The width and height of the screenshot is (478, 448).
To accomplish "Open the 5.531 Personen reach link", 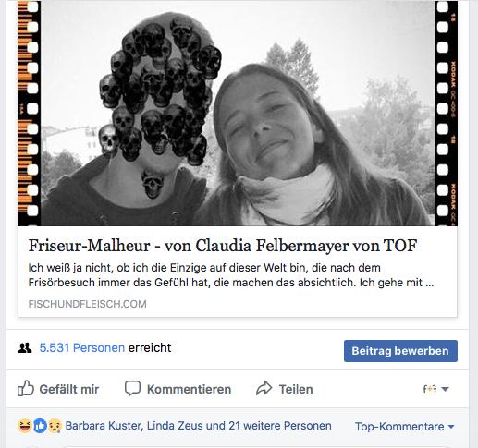I will pyautogui.click(x=82, y=348).
